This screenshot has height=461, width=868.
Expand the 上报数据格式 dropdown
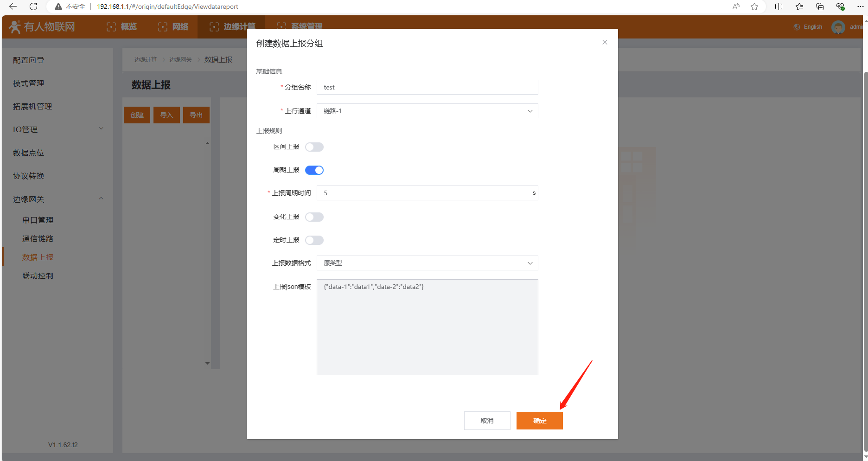(427, 263)
